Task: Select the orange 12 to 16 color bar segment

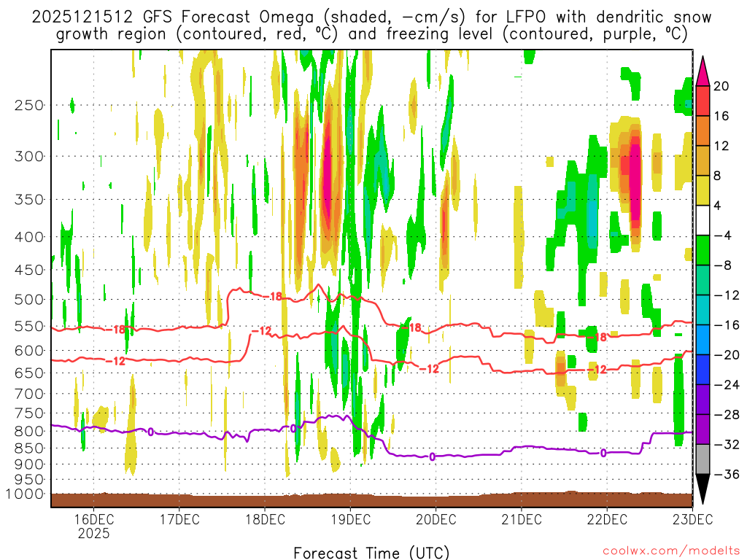Action: click(703, 131)
